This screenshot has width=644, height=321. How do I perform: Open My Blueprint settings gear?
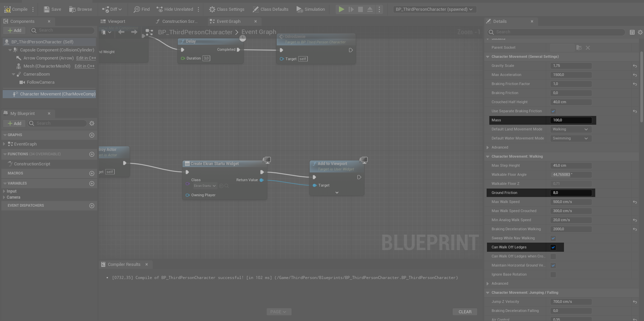pos(92,123)
